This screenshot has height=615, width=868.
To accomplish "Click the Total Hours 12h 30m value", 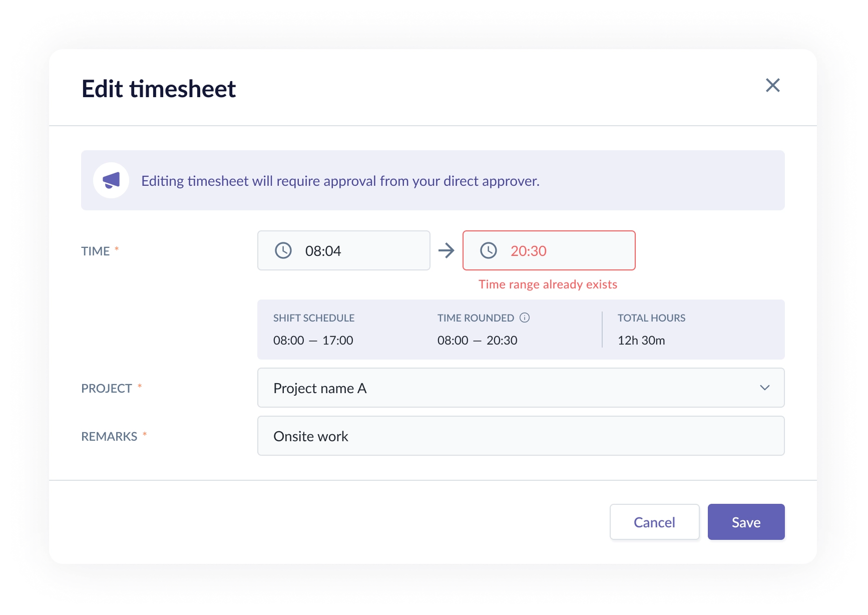I will click(x=641, y=341).
